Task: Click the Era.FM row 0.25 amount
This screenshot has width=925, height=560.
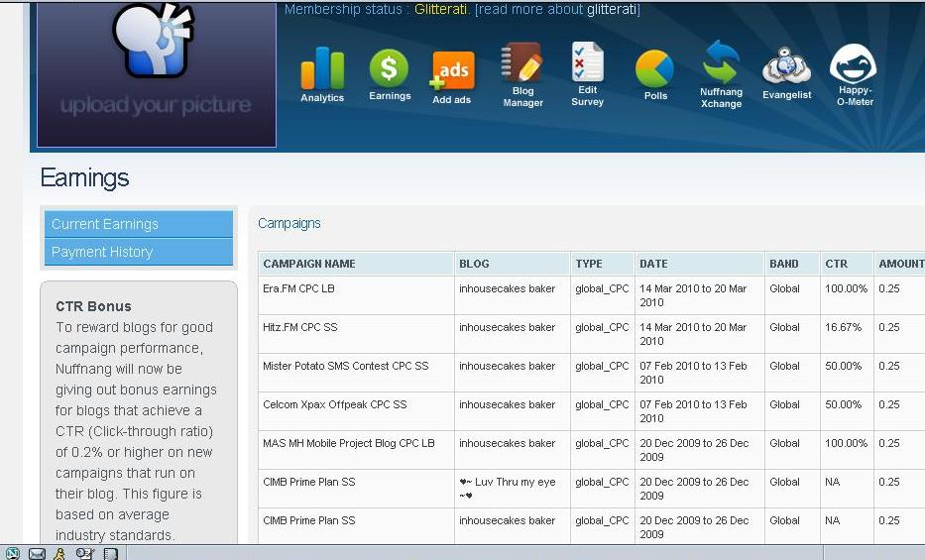Action: tap(889, 288)
